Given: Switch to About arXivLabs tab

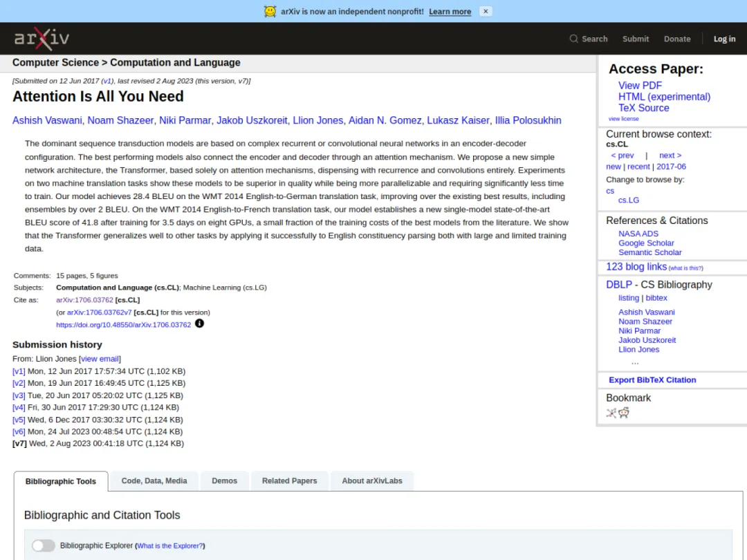Looking at the screenshot, I should click(372, 481).
